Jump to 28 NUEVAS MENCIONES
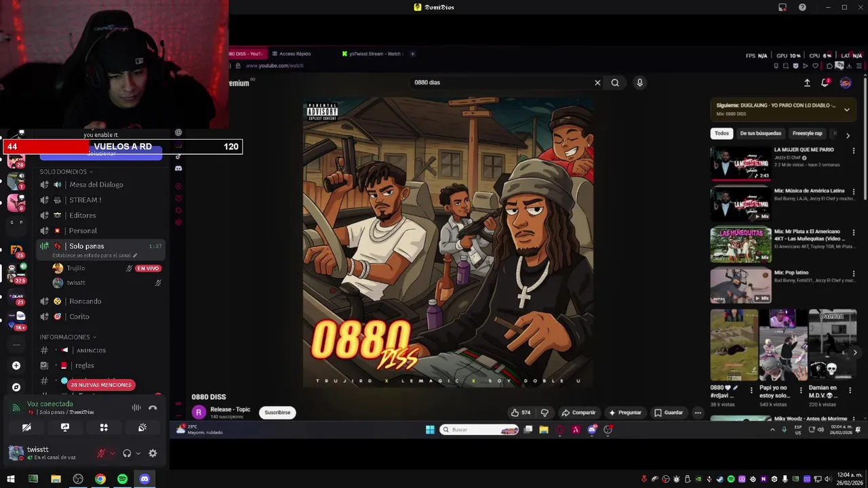The width and height of the screenshot is (868, 488). [x=101, y=385]
